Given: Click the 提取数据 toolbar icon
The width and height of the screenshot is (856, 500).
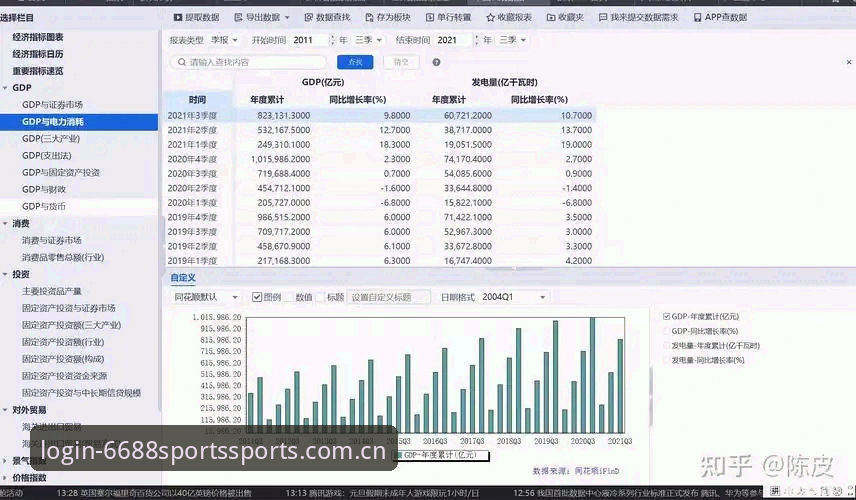Looking at the screenshot, I should coord(177,17).
